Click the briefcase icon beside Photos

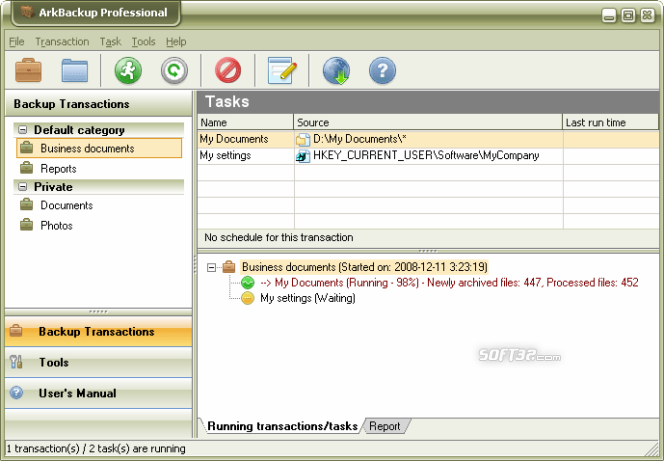pyautogui.click(x=27, y=225)
